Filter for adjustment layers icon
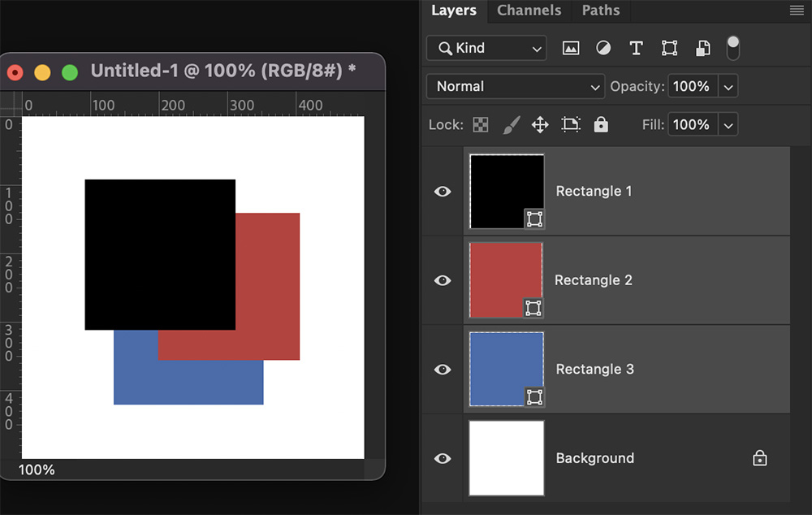Screen dimensions: 812x515 point(603,48)
